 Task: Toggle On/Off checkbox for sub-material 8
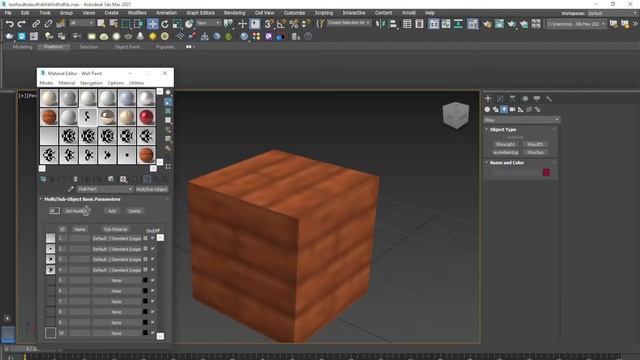153,312
